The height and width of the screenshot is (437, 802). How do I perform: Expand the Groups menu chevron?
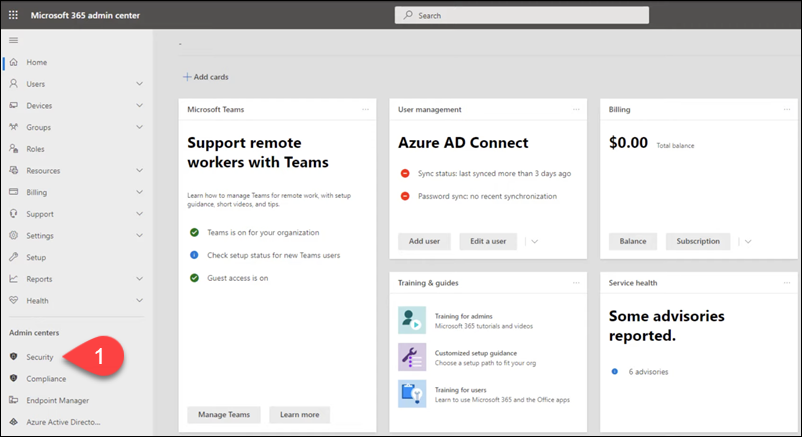click(139, 127)
